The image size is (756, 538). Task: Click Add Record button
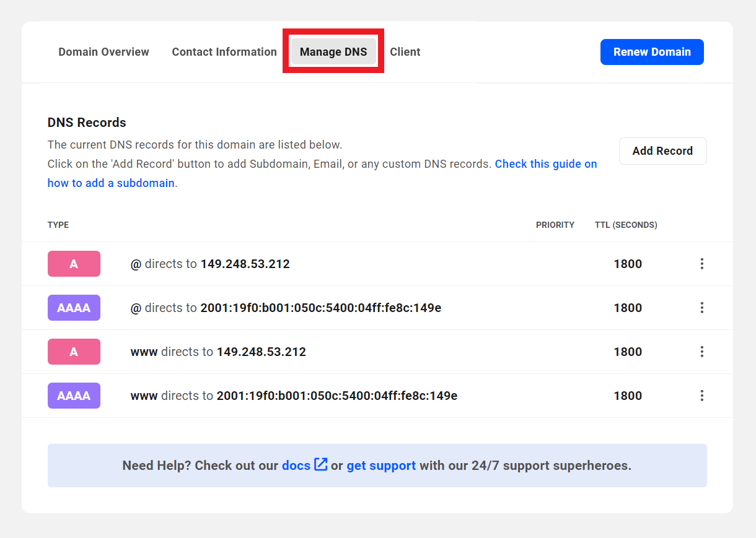pyautogui.click(x=662, y=151)
